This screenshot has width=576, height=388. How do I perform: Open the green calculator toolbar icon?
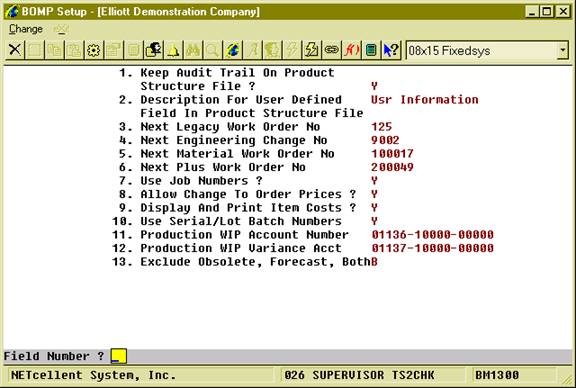(371, 50)
